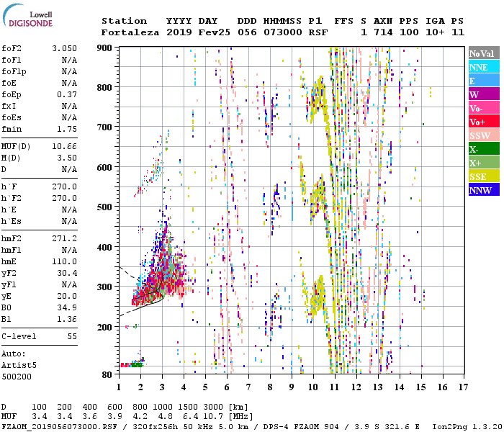The width and height of the screenshot is (504, 432).
Task: Click the 6.4 MUF table value
Action: [x=191, y=417]
